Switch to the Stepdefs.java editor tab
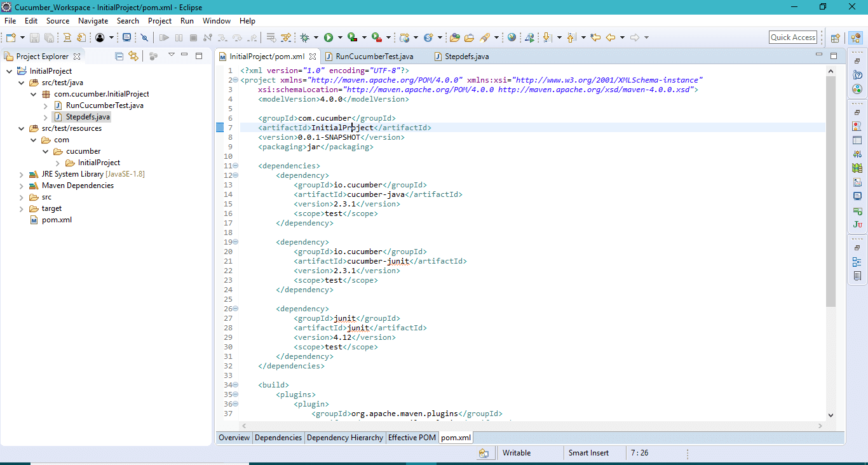The image size is (868, 465). tap(461, 57)
